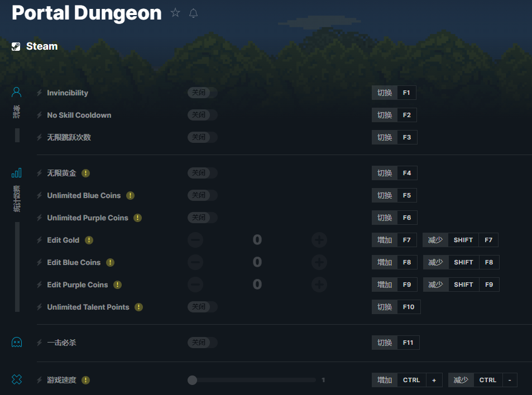Click 增加 F7 hotkey for Edit Gold
Image resolution: width=532 pixels, height=395 pixels.
(394, 240)
